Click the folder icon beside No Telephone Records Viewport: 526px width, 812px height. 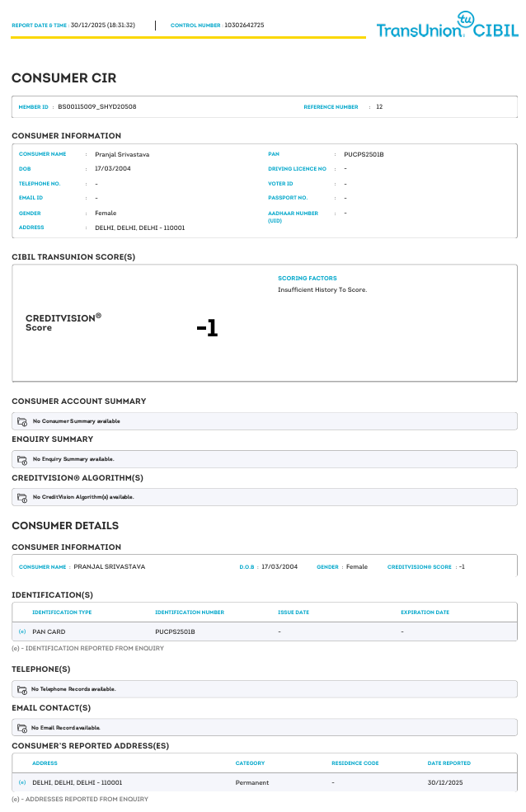[x=22, y=689]
